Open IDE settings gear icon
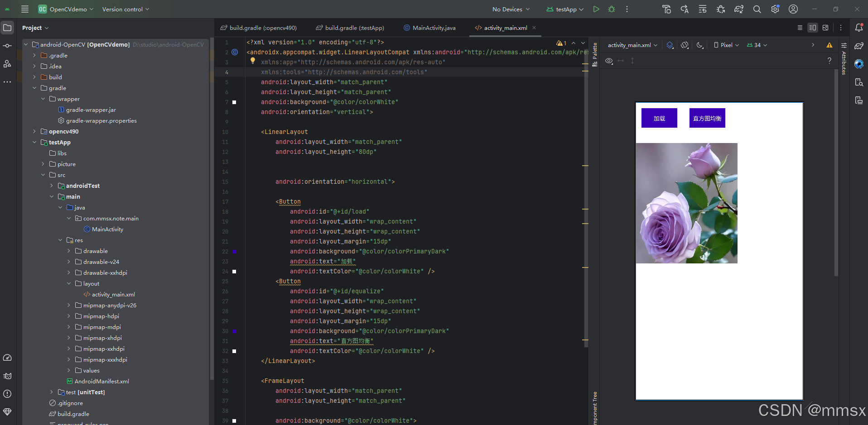The height and width of the screenshot is (425, 868). [x=775, y=9]
